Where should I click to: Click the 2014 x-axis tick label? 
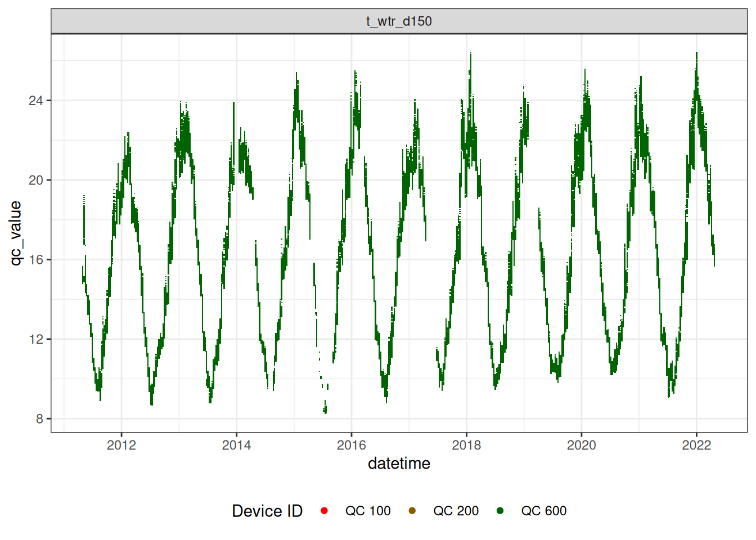[x=236, y=445]
